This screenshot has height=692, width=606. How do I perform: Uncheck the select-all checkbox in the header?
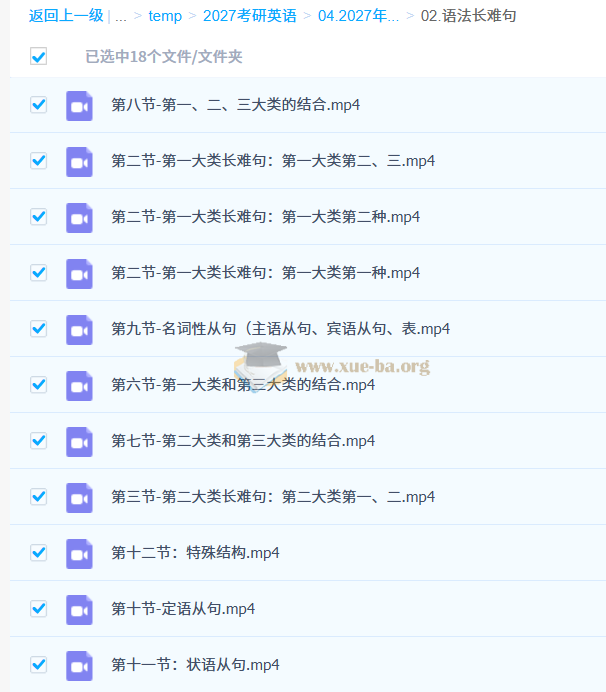(x=38, y=57)
